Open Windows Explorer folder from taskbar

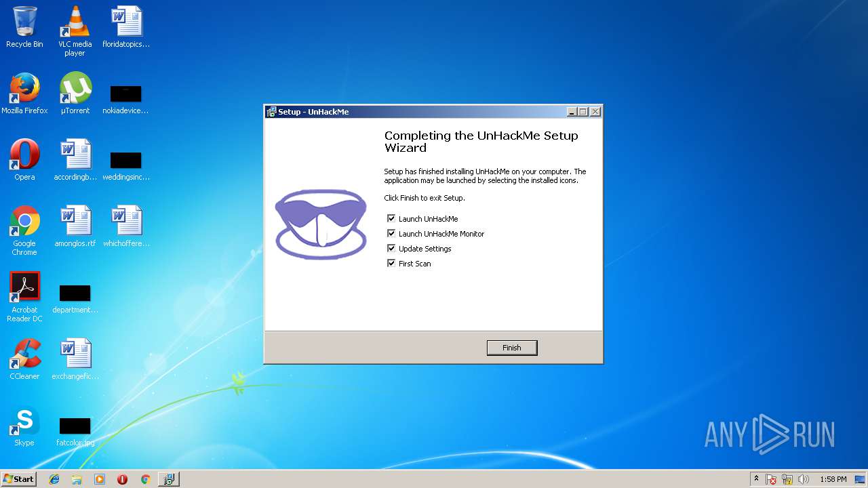point(77,479)
